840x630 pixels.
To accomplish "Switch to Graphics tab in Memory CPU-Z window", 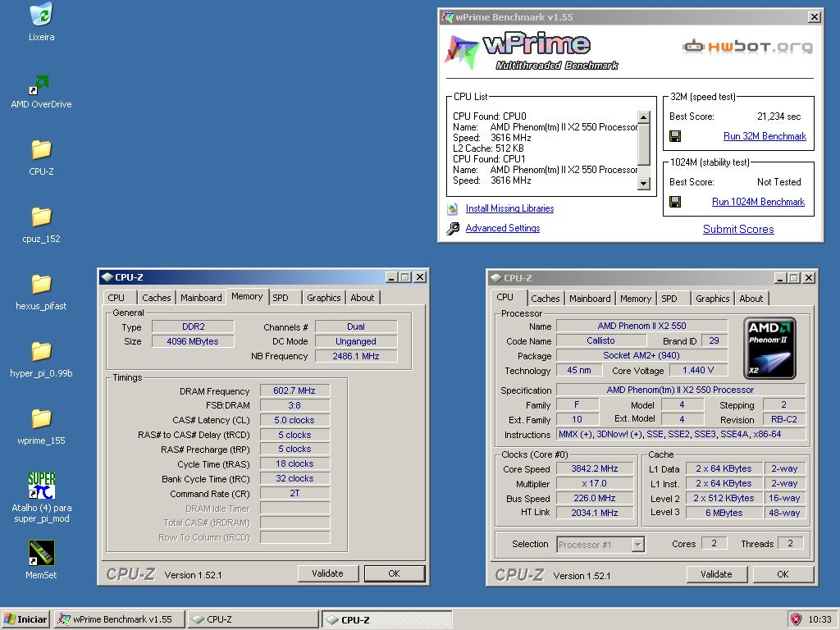I will tap(323, 298).
